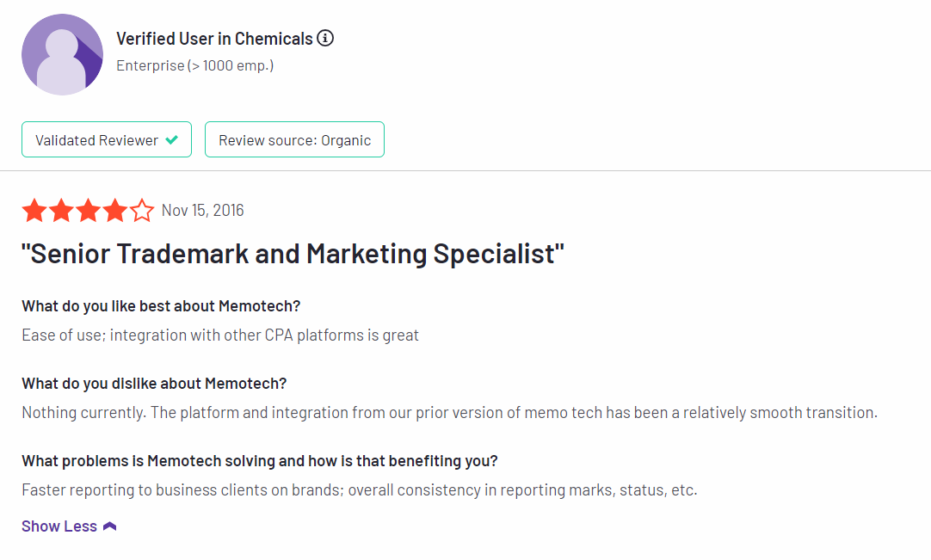The width and height of the screenshot is (931, 560).
Task: Click the 'What do you like best about Memotech?' heading
Action: 161,306
